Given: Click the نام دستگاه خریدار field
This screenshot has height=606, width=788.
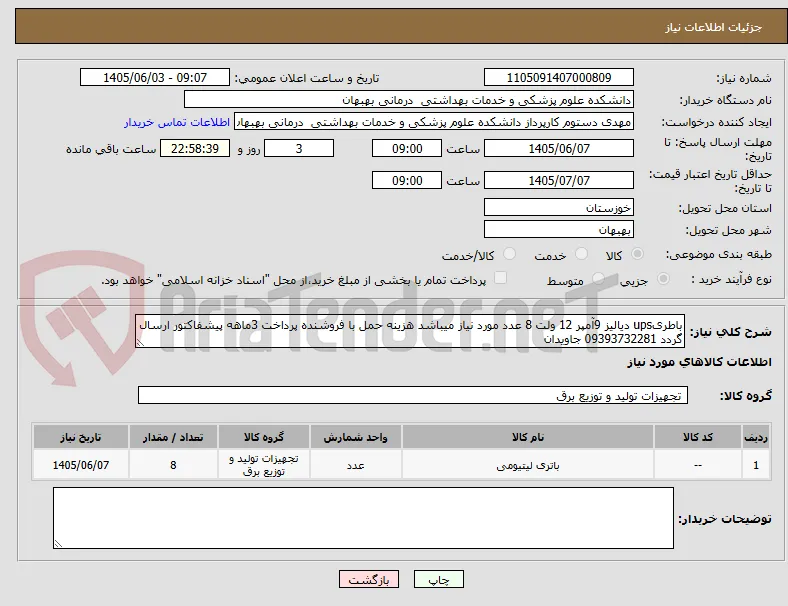Looking at the screenshot, I should pos(409,99).
